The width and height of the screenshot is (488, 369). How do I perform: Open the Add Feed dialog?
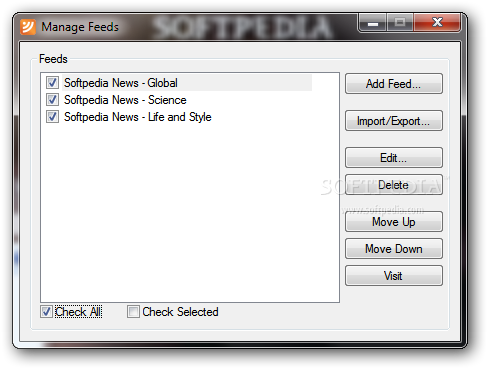pyautogui.click(x=394, y=84)
